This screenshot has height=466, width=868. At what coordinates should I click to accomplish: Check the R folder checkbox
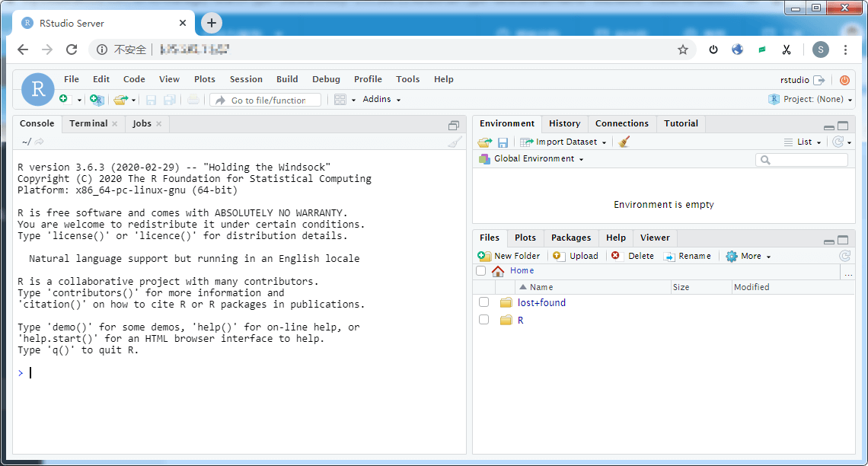click(483, 320)
